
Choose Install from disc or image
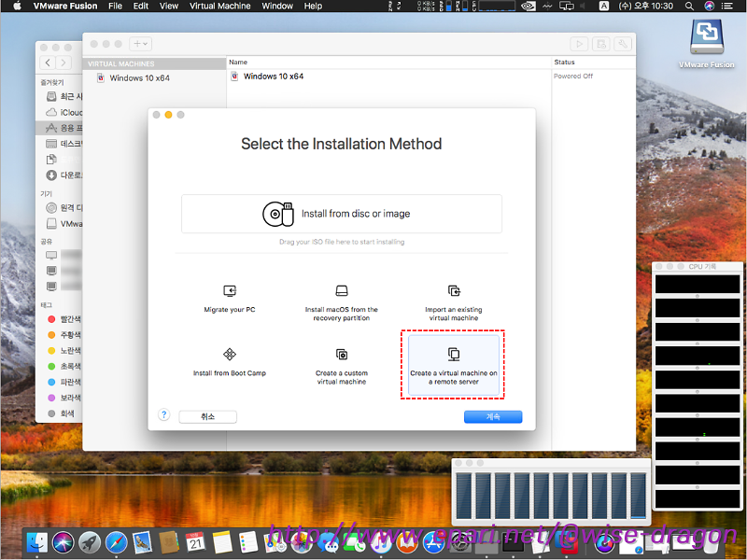[x=341, y=214]
